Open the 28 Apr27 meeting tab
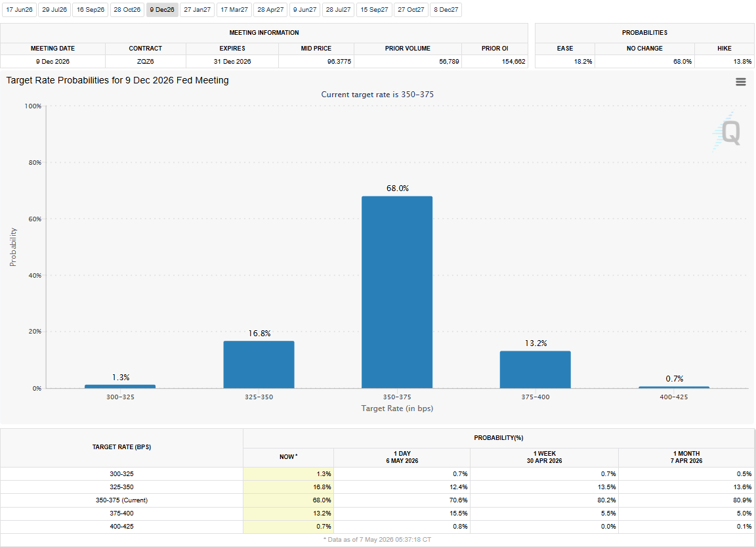Image resolution: width=756 pixels, height=547 pixels. tap(270, 10)
